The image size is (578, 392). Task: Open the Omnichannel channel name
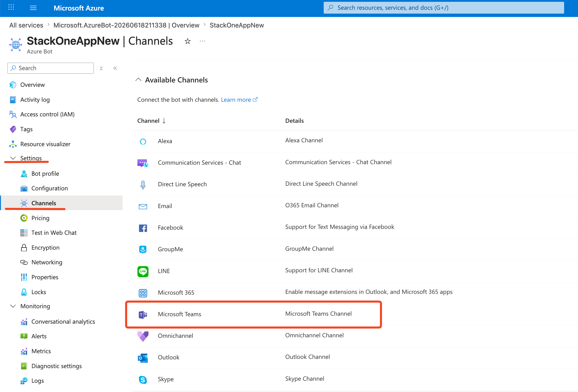point(175,336)
